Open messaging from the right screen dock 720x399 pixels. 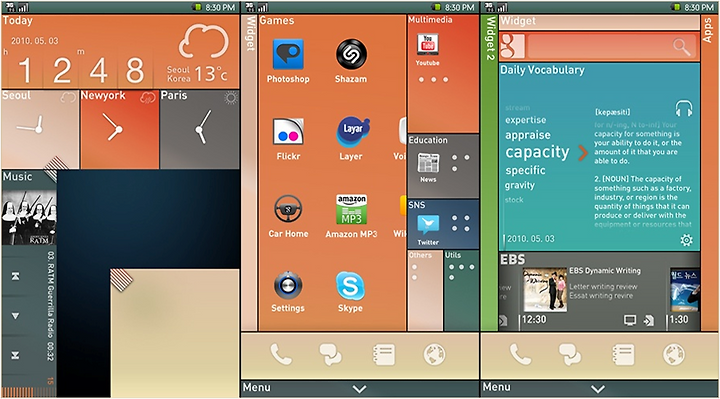[570, 354]
